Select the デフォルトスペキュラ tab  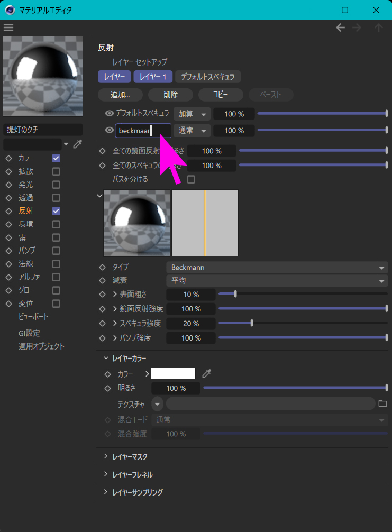(x=208, y=77)
